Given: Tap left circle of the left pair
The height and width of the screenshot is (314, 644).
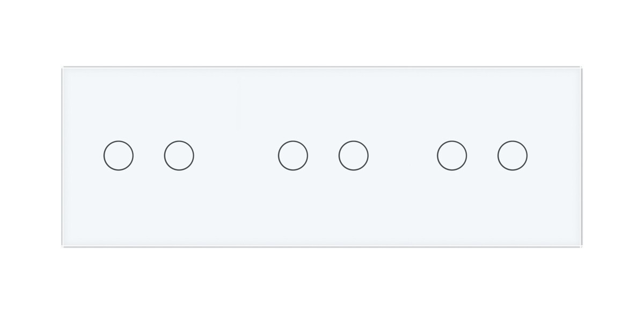Looking at the screenshot, I should [119, 156].
